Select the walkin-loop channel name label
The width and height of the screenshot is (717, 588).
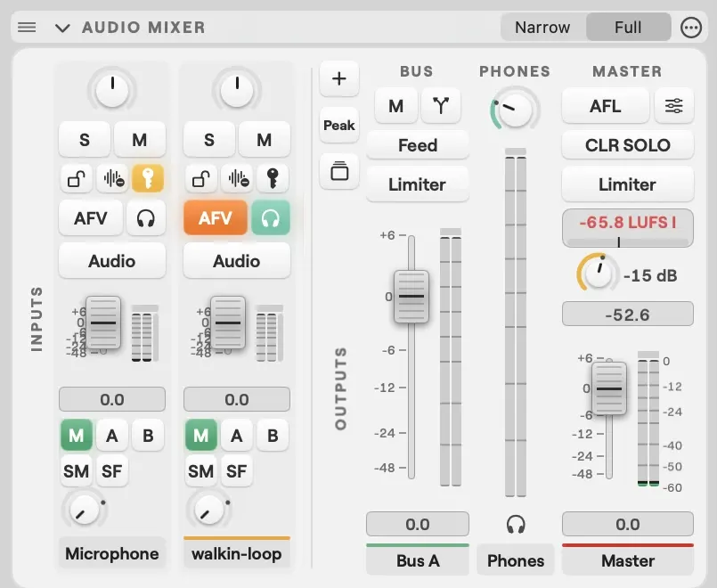pyautogui.click(x=237, y=554)
